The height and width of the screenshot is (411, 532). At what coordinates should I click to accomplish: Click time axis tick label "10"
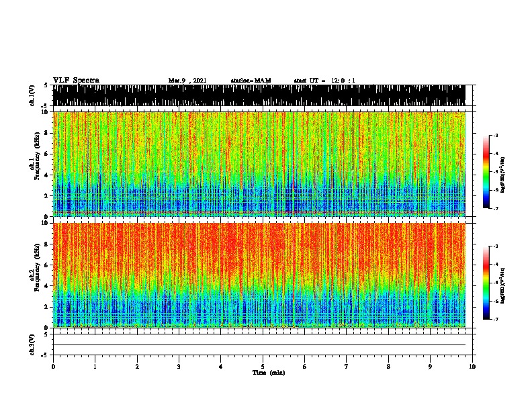(x=472, y=367)
